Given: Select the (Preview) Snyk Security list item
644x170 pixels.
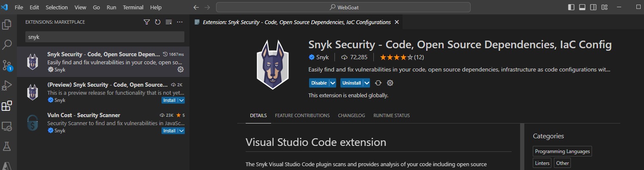Looking at the screenshot, I should (x=103, y=92).
